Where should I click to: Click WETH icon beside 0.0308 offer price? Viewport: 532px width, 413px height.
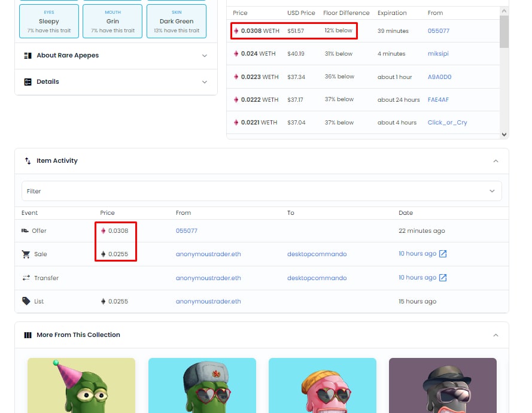click(x=236, y=31)
